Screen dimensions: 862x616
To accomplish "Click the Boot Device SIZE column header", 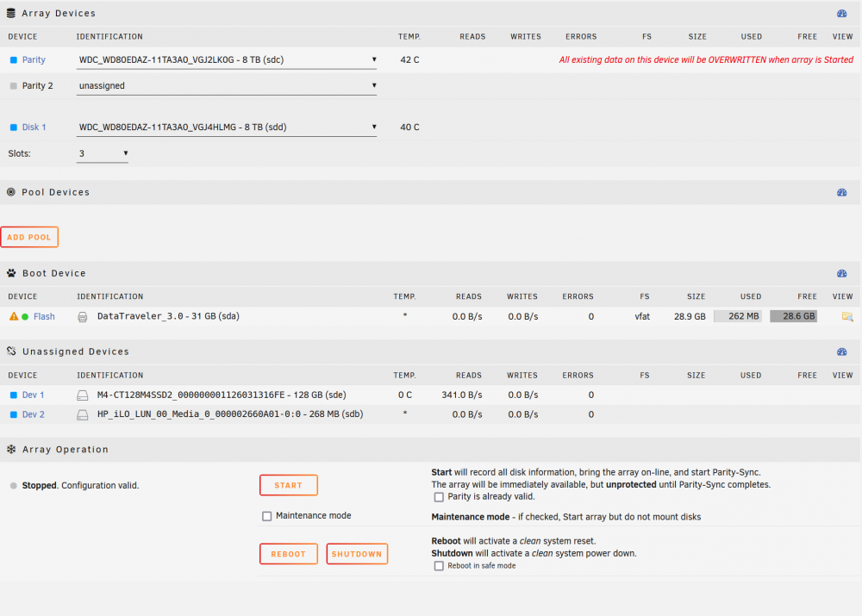I will pos(696,296).
